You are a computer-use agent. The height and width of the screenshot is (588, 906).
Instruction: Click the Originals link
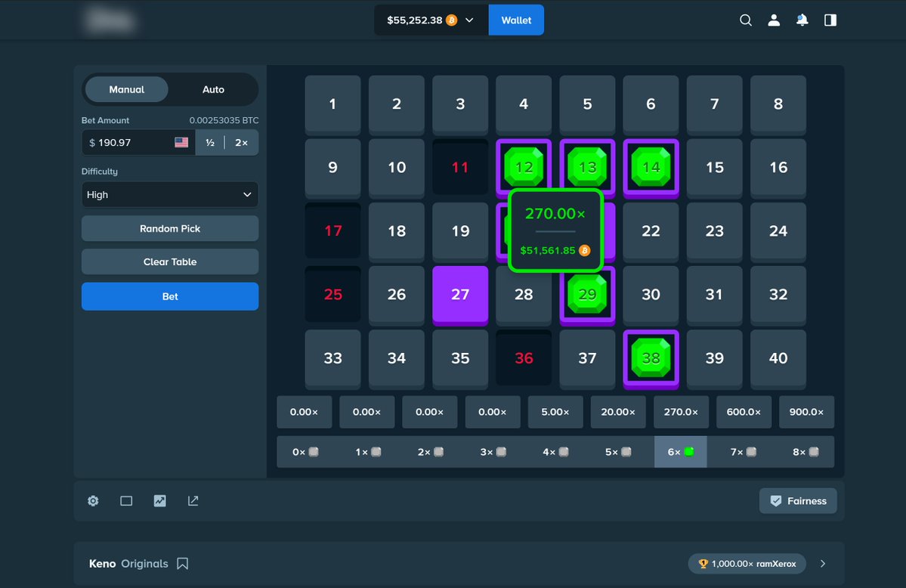[144, 563]
